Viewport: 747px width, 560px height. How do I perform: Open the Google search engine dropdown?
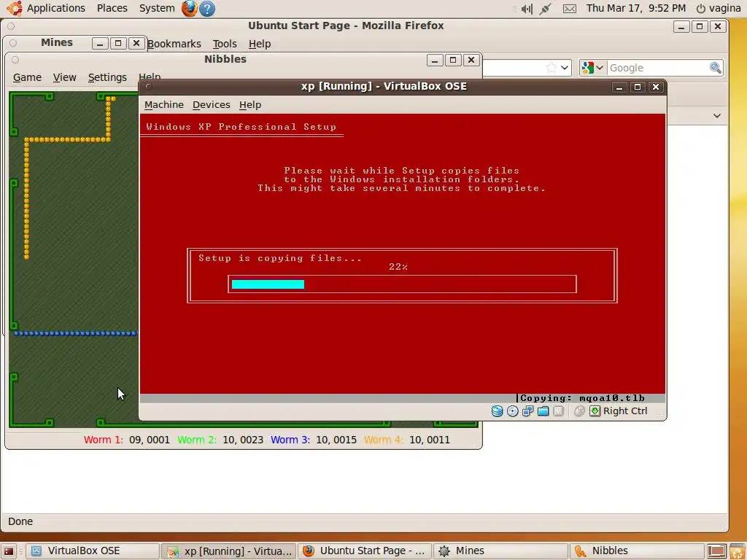[x=592, y=68]
